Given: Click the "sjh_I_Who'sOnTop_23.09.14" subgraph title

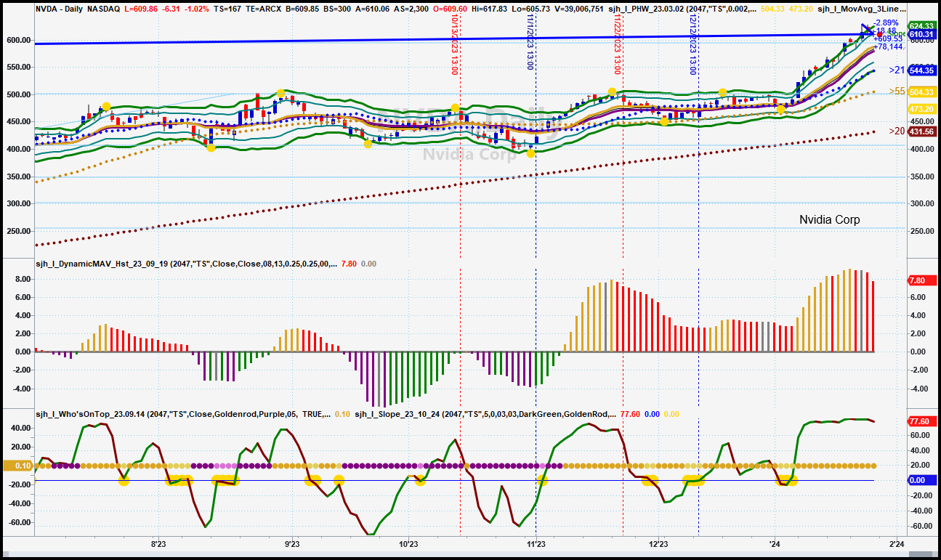Looking at the screenshot, I should [89, 415].
